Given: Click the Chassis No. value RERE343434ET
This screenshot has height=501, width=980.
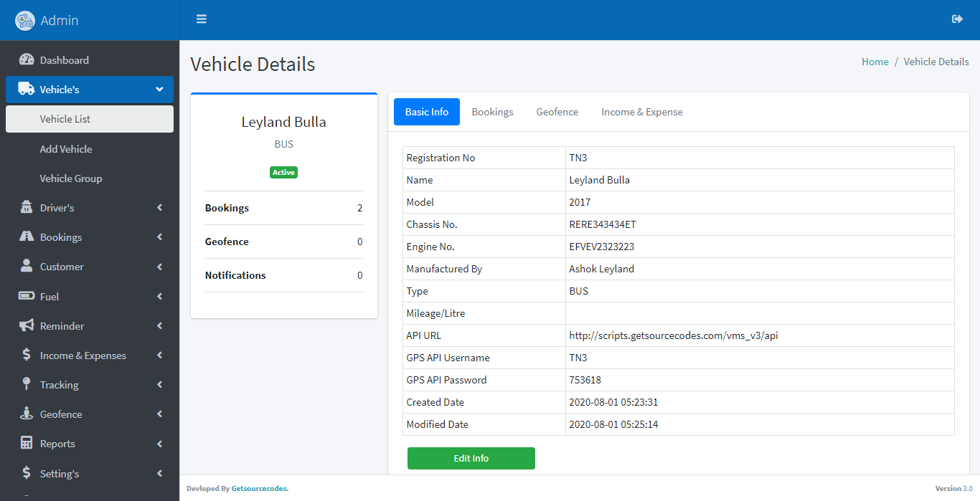Looking at the screenshot, I should click(603, 224).
